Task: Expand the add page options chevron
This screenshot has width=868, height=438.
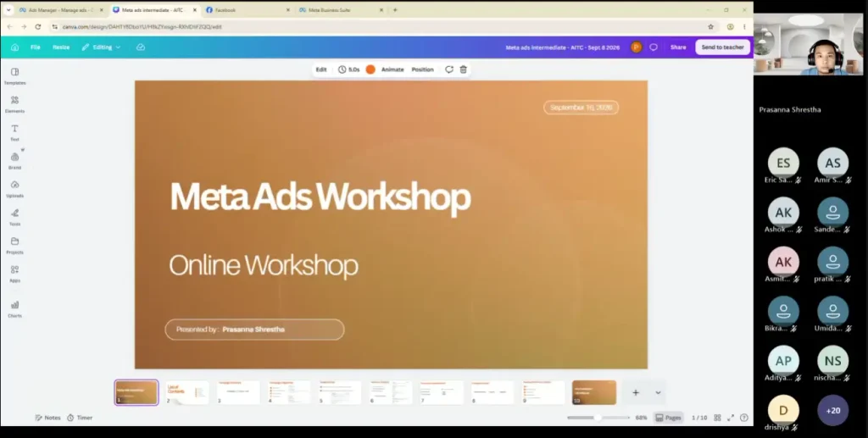Action: 658,392
